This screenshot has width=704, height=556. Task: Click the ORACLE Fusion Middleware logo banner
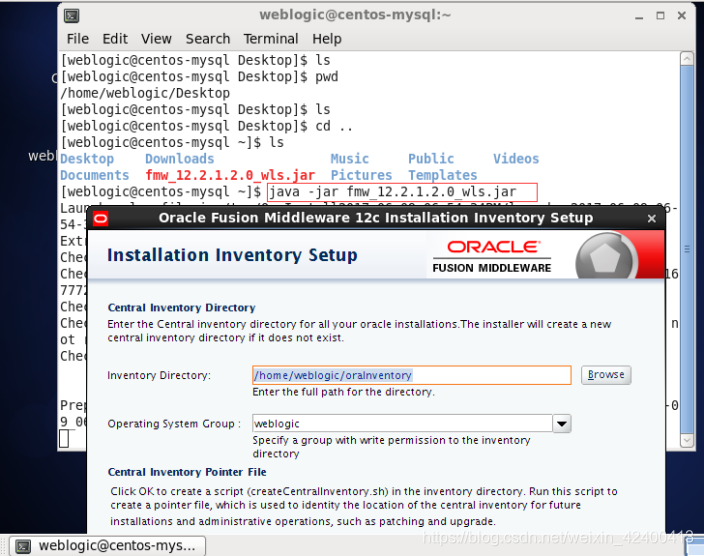[x=492, y=257]
